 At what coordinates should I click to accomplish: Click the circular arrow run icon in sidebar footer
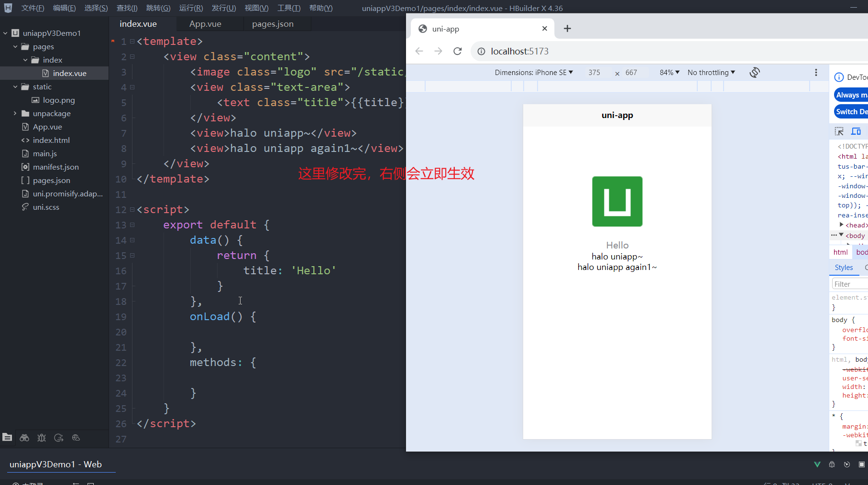[x=59, y=437]
